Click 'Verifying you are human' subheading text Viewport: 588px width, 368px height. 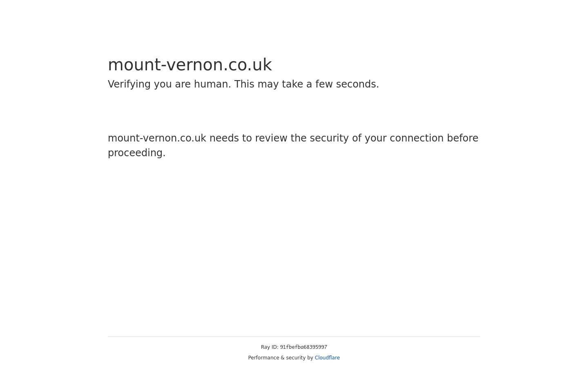tap(169, 84)
